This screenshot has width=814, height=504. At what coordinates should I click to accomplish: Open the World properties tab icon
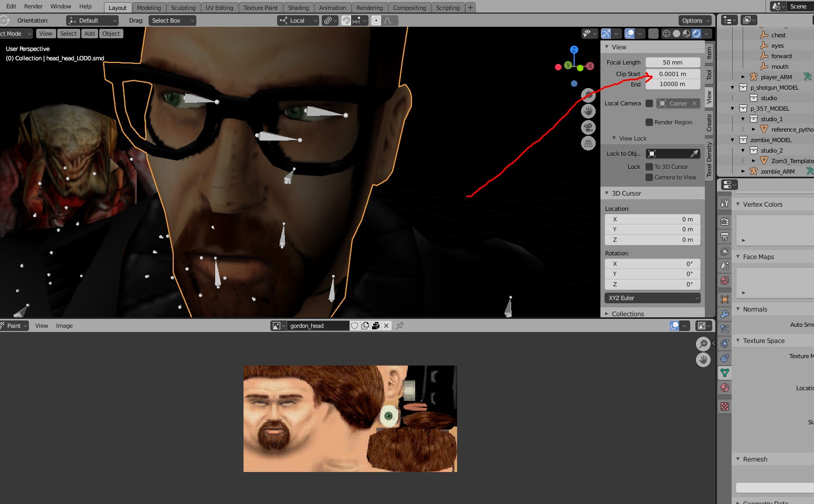[725, 281]
